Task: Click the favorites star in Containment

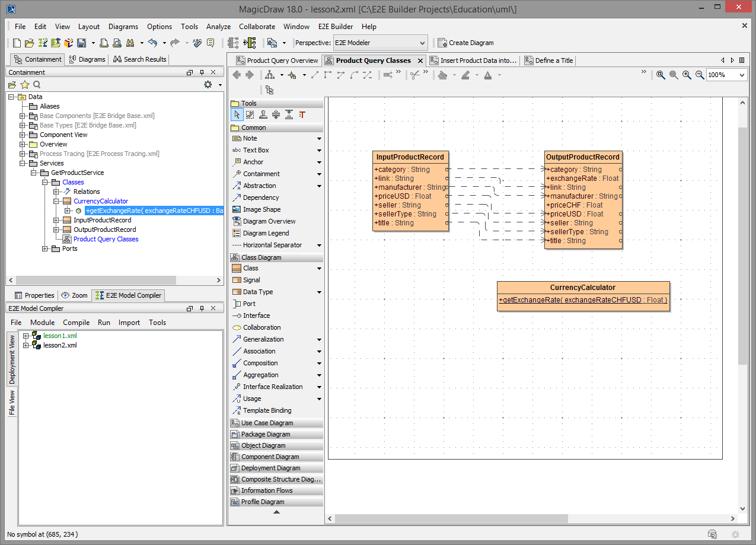Action: click(x=24, y=85)
